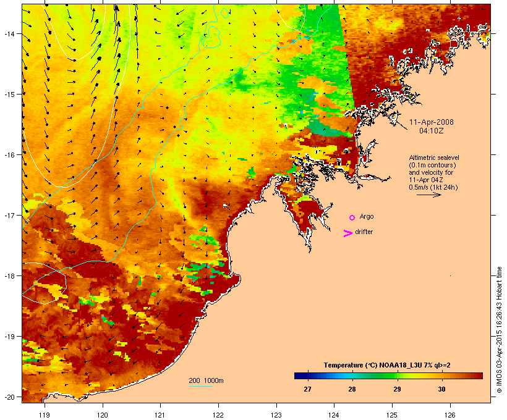Click the 0.5m/s (1kt 24h) caption
The image size is (507, 420).
433,187
